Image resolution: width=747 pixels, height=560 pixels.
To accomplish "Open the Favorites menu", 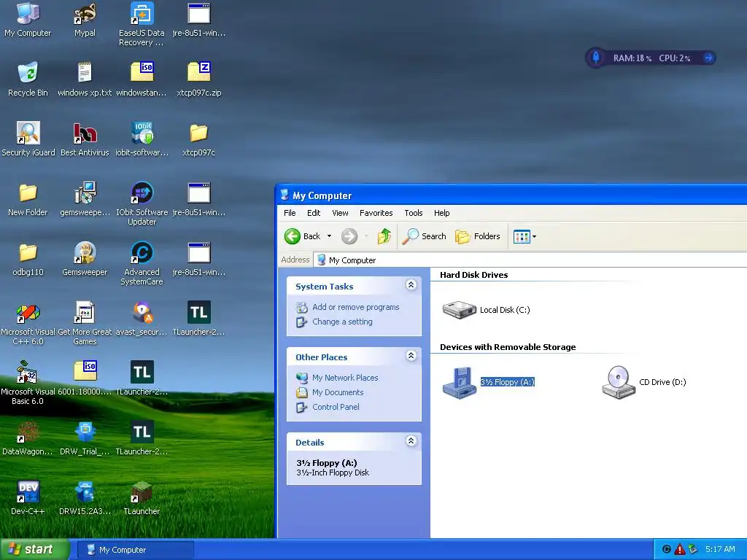I will pos(376,213).
